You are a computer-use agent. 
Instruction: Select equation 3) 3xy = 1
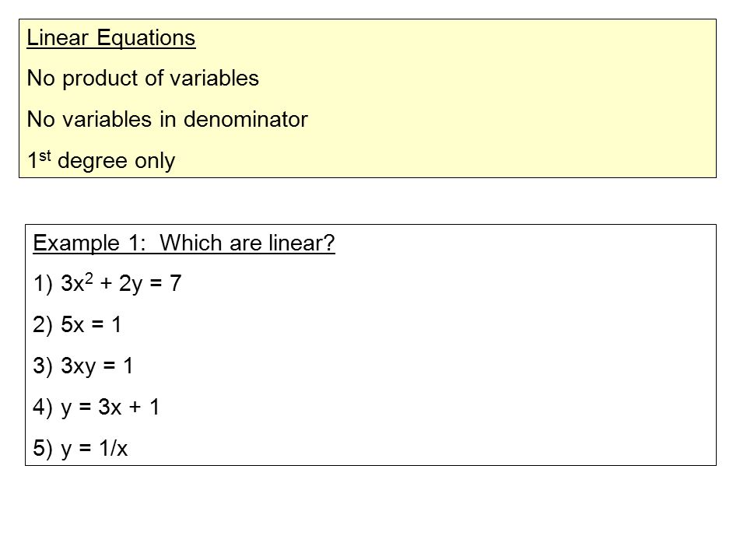[x=83, y=366]
